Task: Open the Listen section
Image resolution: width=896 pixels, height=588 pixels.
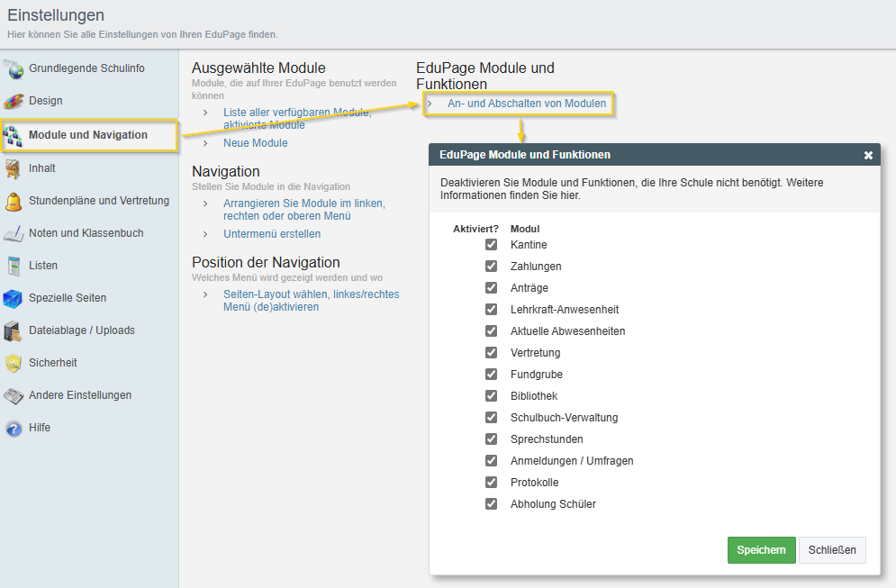Action: (x=43, y=266)
